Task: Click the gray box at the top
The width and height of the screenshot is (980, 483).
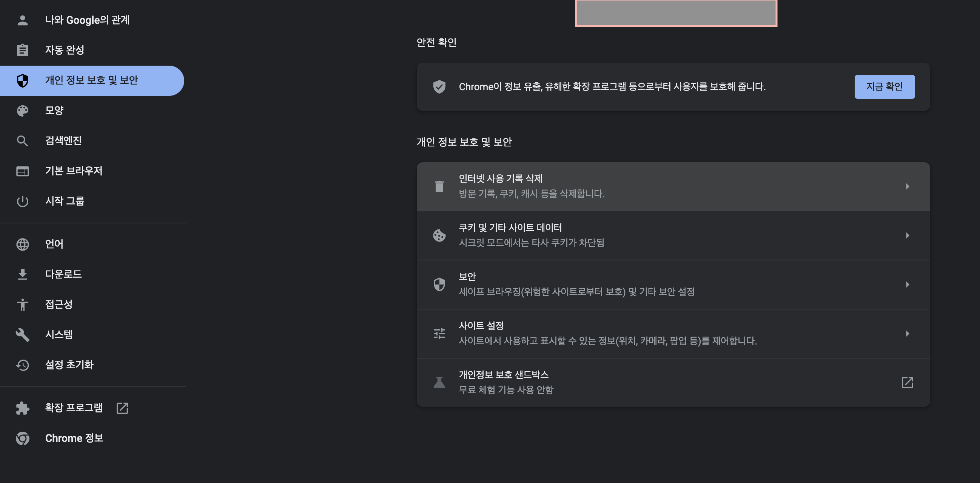Action: click(676, 13)
